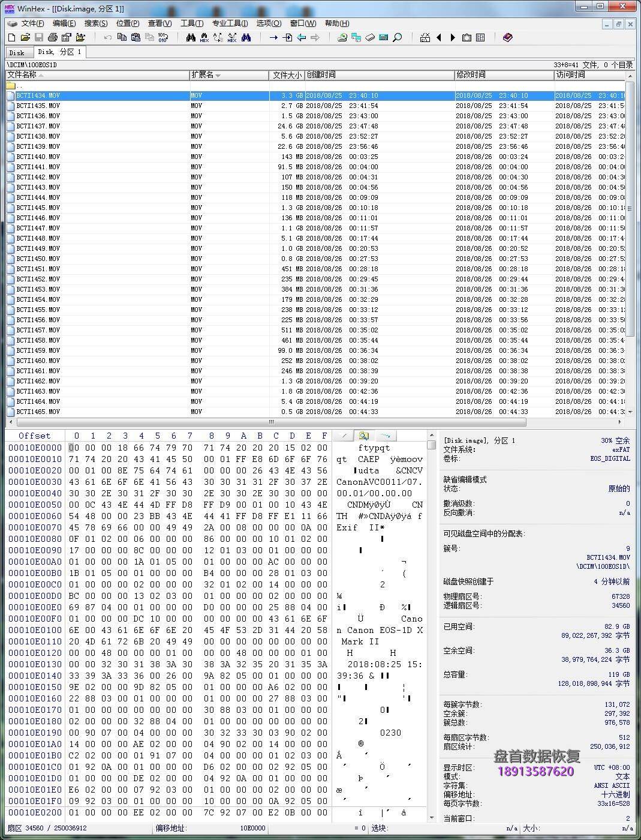Find hex values with the HEX binoculars
The width and height of the screenshot is (641, 840).
[204, 37]
